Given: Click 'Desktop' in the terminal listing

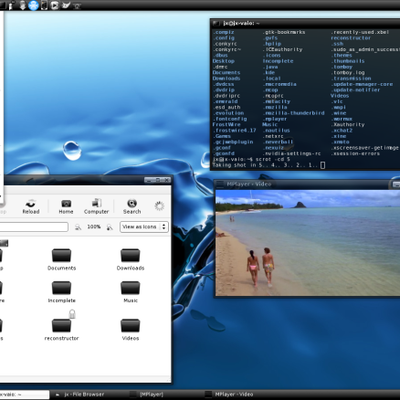Looking at the screenshot, I should [224, 61].
